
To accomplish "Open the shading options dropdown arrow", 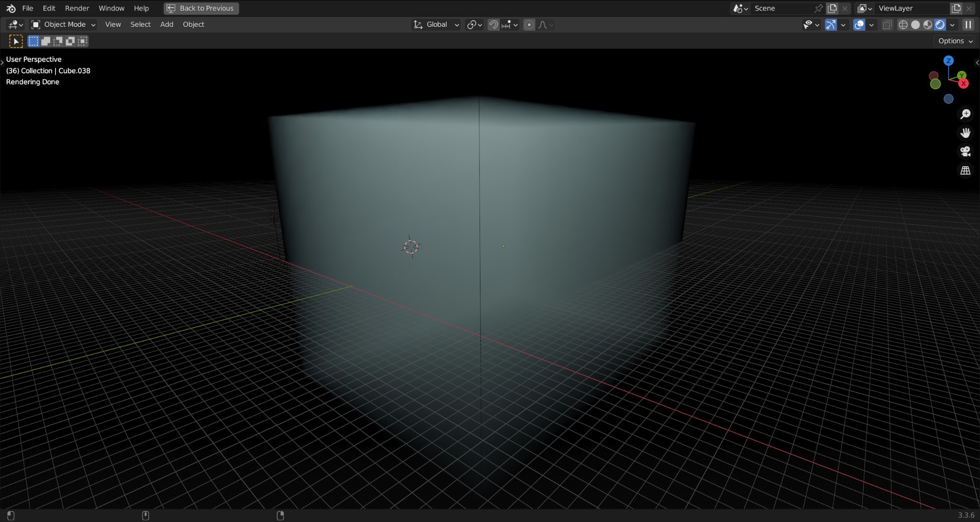I will (x=952, y=24).
